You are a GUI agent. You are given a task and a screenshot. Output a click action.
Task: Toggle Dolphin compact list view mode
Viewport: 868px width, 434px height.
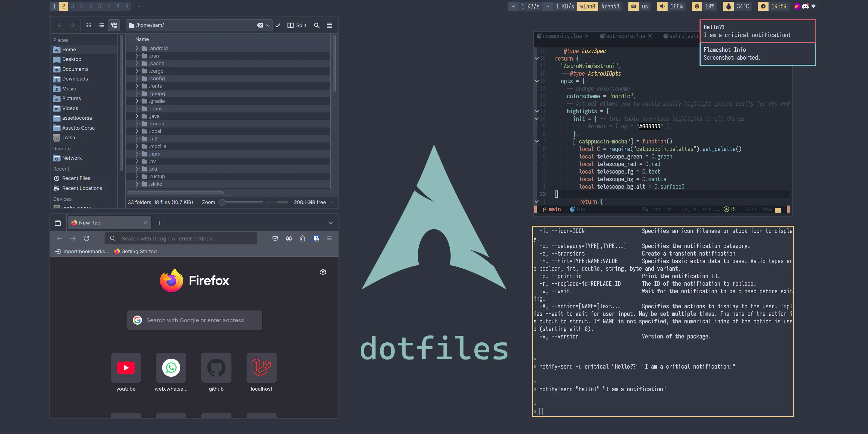click(101, 25)
